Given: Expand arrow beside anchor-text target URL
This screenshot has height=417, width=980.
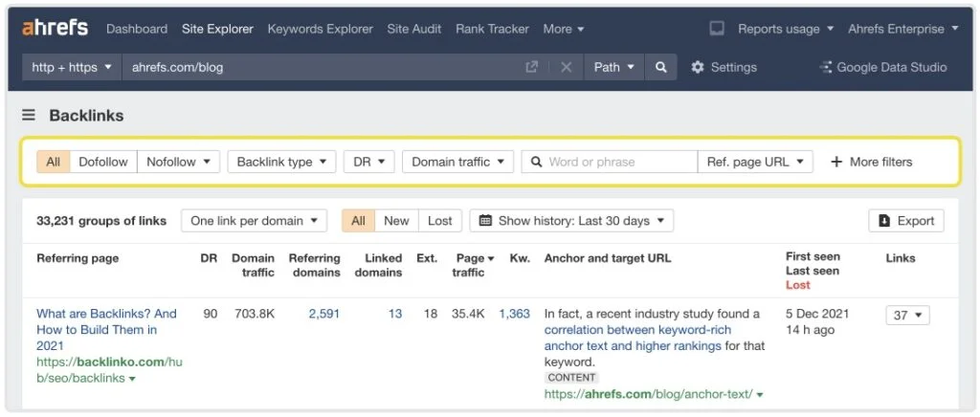Looking at the screenshot, I should pyautogui.click(x=759, y=395).
